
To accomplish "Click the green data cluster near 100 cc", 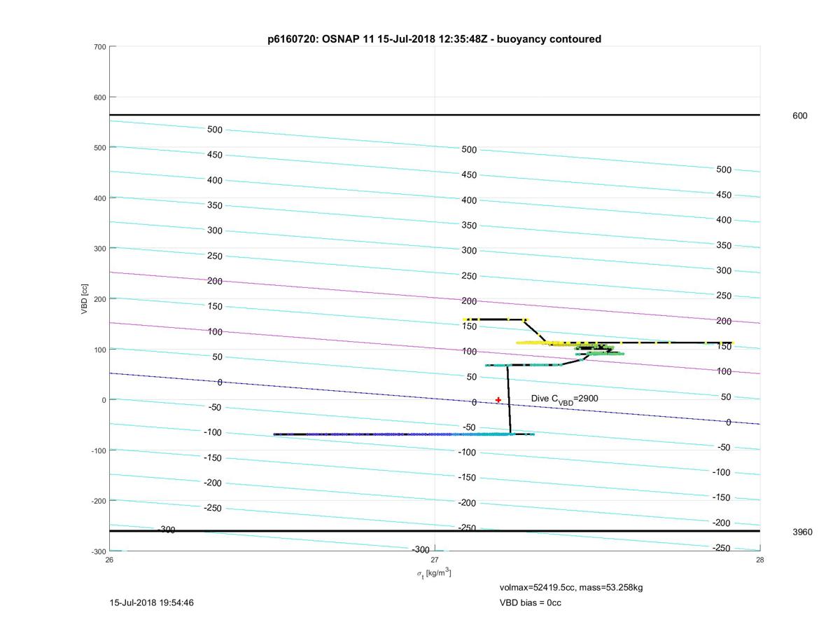I will tap(600, 350).
